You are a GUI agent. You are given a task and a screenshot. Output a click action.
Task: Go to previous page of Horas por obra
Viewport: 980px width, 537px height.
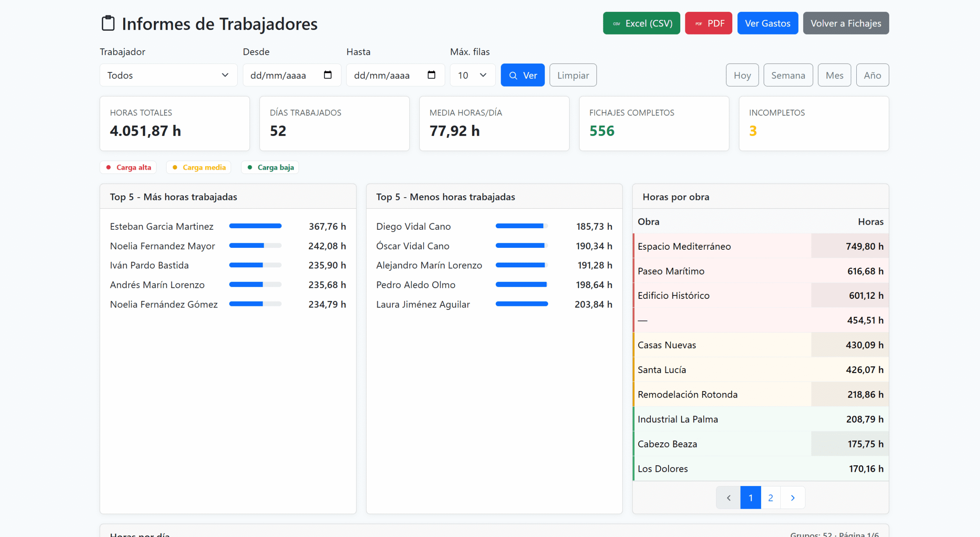point(728,498)
